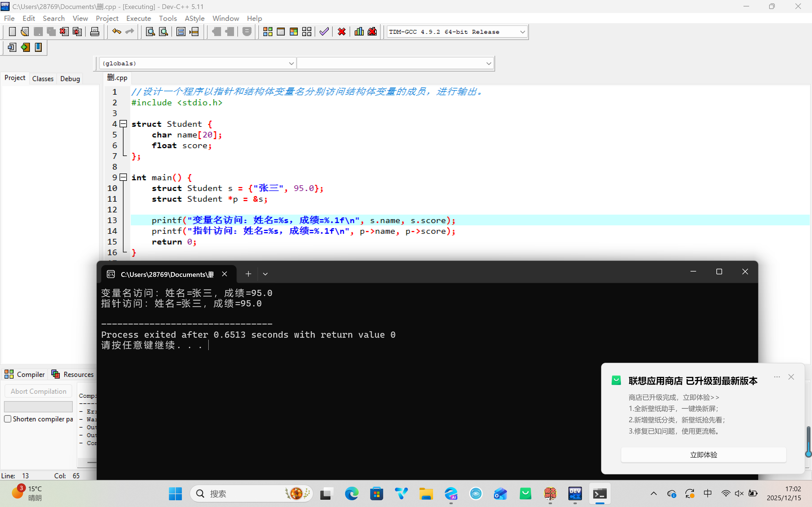Open the TDM-GCC compiler selection dropdown

(522, 32)
